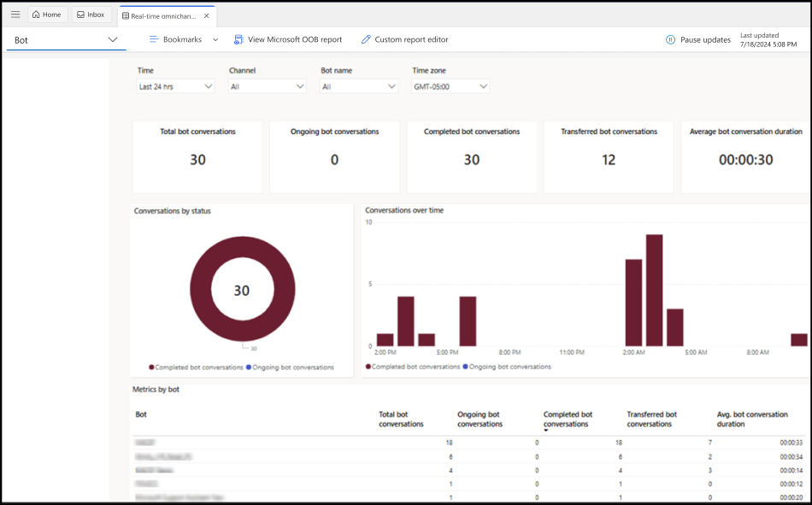Open the Inbox tab
Image resolution: width=812 pixels, height=505 pixels.
[x=91, y=15]
